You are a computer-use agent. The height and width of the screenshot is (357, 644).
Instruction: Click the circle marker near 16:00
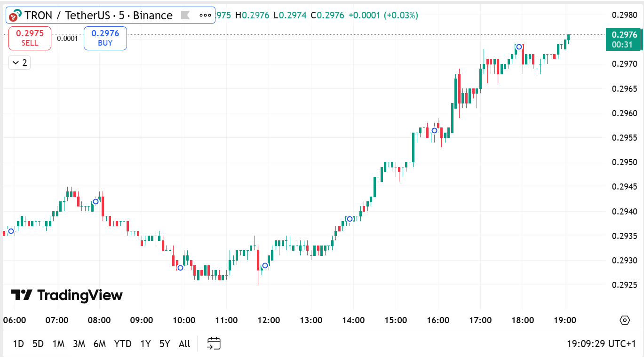point(435,130)
